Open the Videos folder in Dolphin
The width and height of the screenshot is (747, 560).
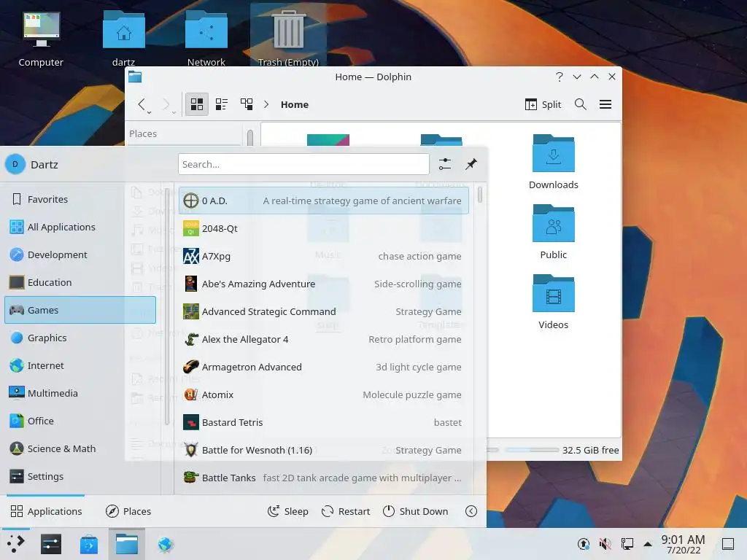click(554, 302)
